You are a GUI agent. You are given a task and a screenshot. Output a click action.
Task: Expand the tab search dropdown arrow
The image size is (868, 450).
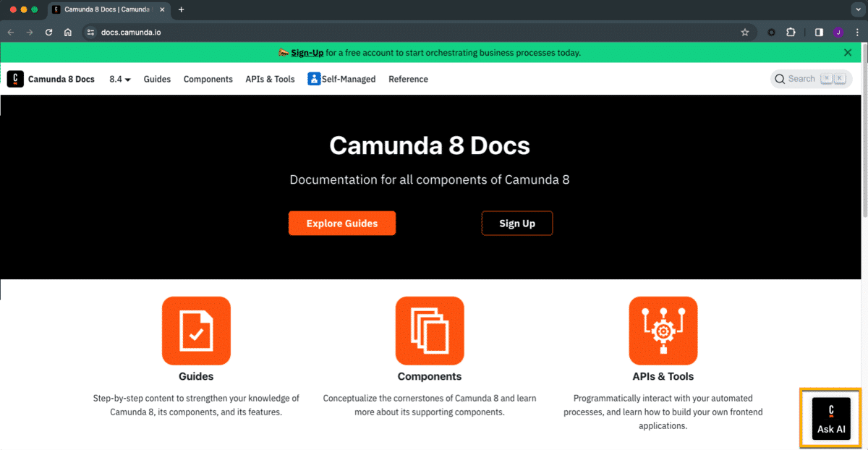857,9
